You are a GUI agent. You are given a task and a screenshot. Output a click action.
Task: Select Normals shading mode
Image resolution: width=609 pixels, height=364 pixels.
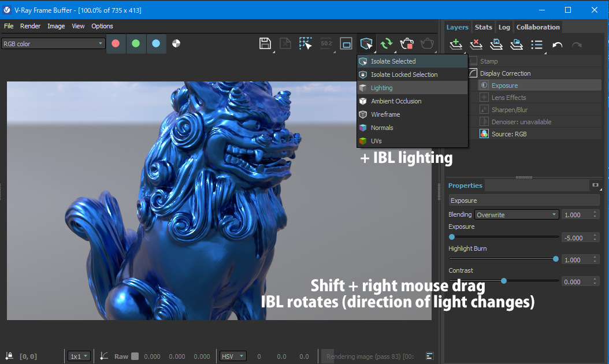(412, 128)
